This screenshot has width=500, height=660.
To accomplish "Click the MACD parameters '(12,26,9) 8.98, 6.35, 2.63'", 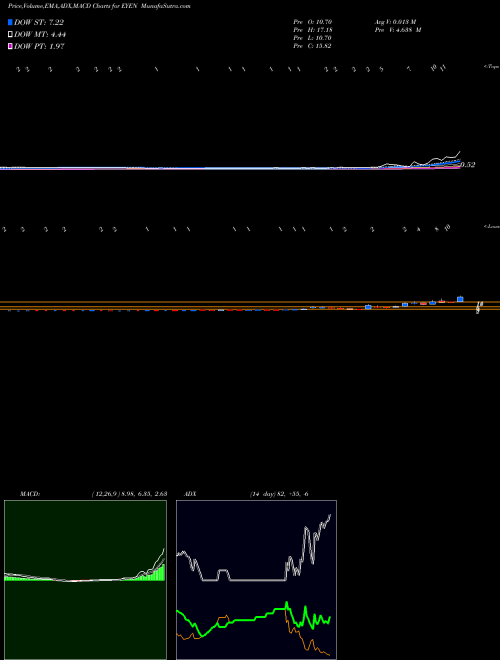I will [x=129, y=494].
